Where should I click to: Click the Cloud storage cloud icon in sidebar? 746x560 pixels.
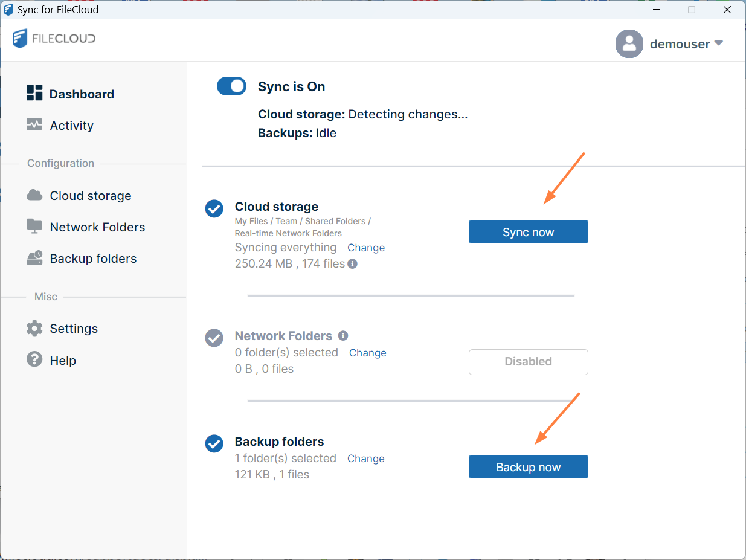pos(34,195)
